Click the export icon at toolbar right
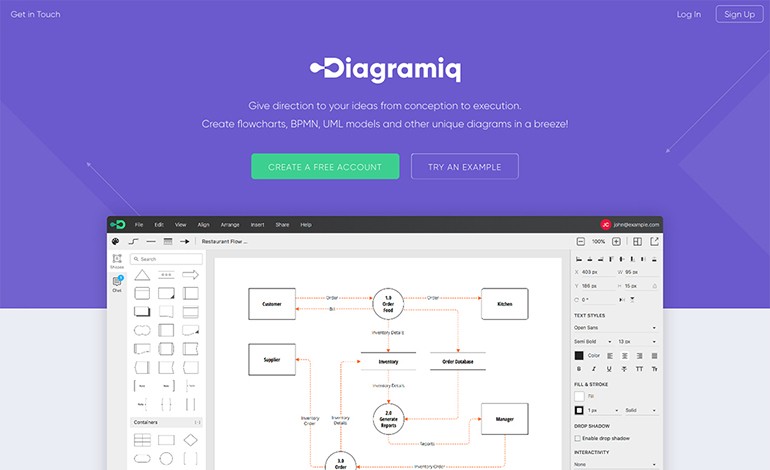This screenshot has height=470, width=770. click(x=654, y=241)
